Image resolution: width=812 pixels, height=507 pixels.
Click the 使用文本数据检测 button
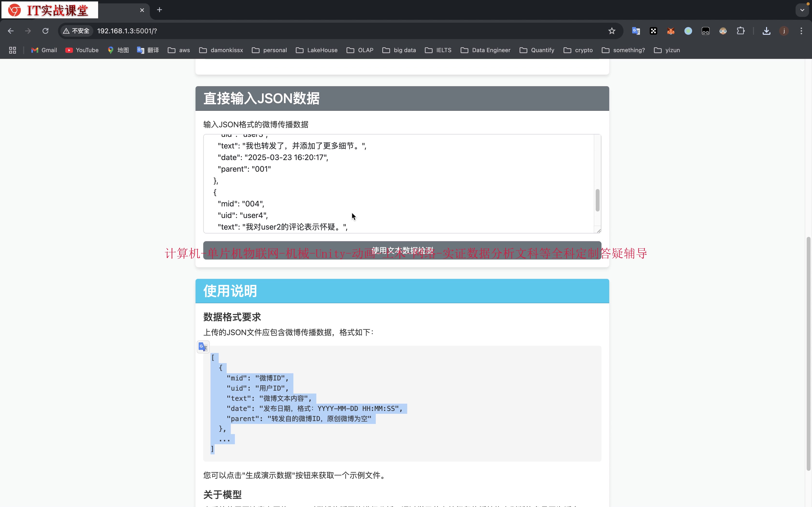(402, 250)
